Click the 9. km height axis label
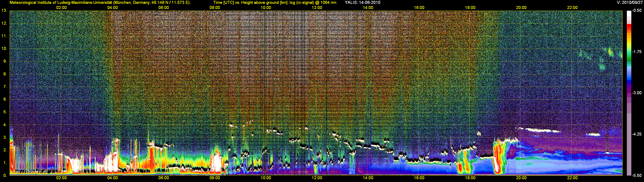The image size is (644, 182). point(5,61)
